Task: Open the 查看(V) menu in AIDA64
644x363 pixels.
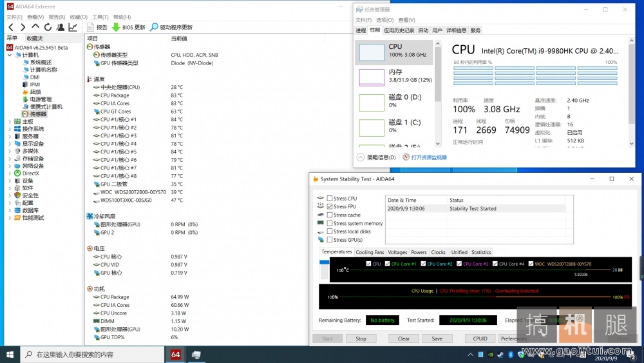Action: (x=35, y=17)
